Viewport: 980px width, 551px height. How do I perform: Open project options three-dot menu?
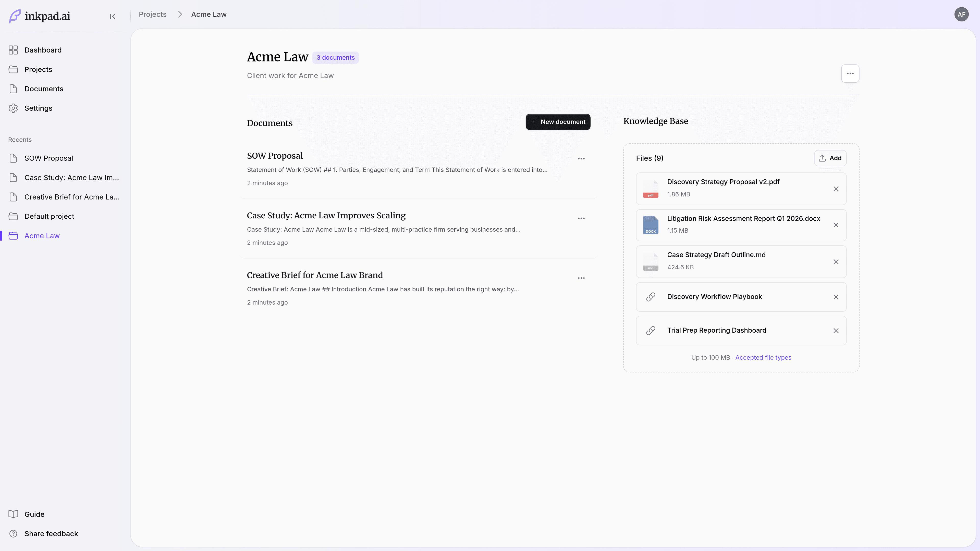(850, 73)
